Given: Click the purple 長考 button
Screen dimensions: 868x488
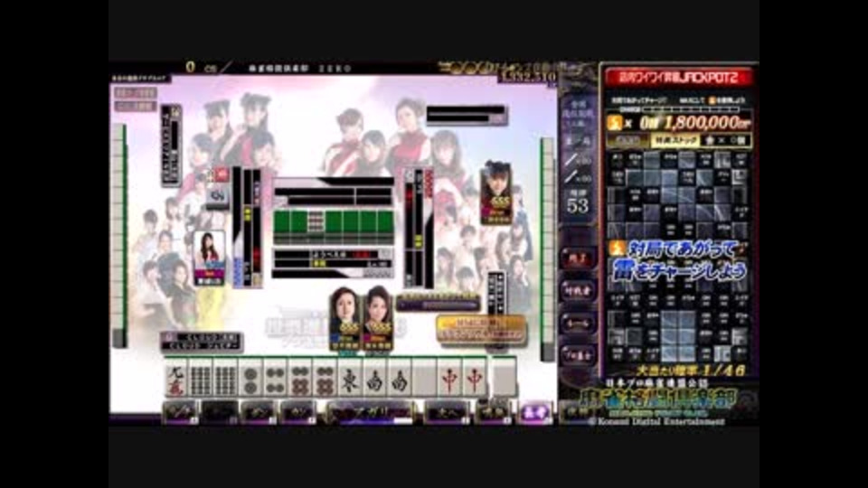Looking at the screenshot, I should [534, 413].
